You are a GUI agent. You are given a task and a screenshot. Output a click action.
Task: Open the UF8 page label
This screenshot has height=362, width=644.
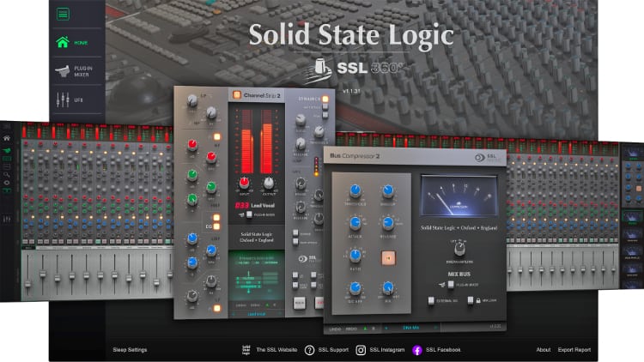[x=78, y=100]
